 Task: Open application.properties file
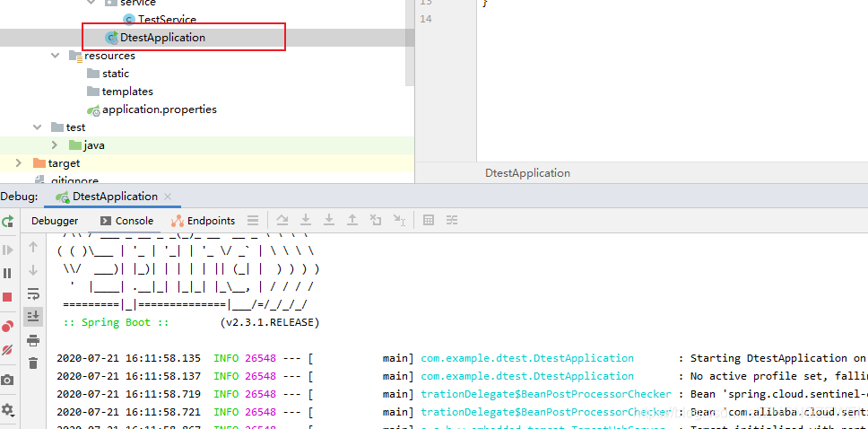(x=160, y=109)
